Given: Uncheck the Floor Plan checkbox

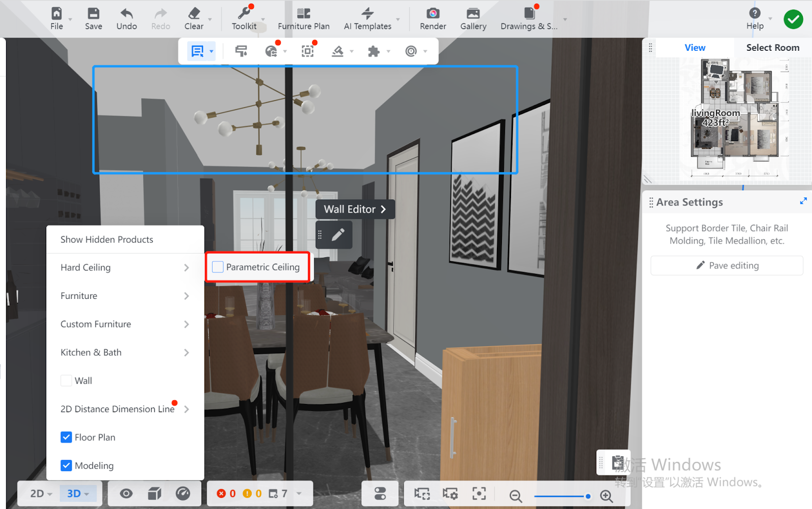Looking at the screenshot, I should pyautogui.click(x=66, y=437).
